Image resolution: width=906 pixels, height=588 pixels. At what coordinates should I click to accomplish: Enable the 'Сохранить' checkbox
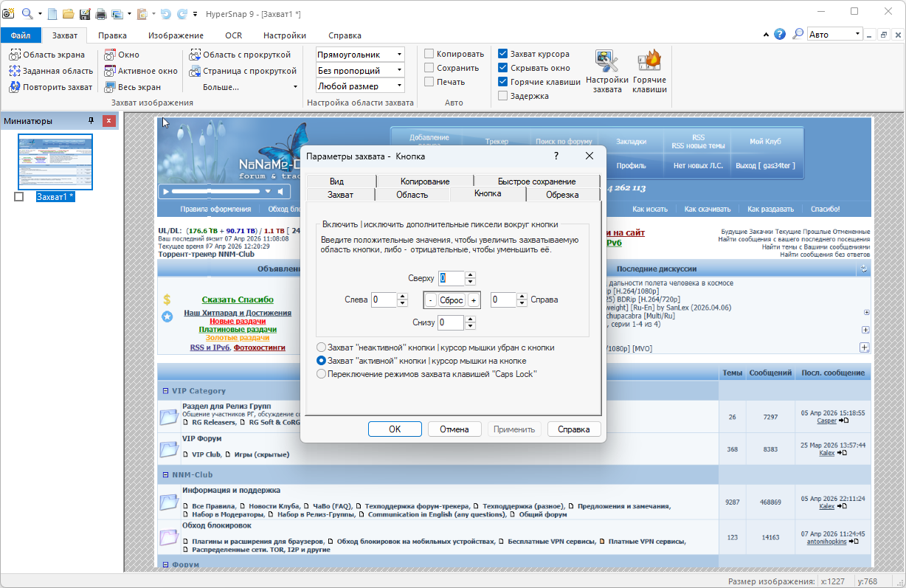[429, 68]
